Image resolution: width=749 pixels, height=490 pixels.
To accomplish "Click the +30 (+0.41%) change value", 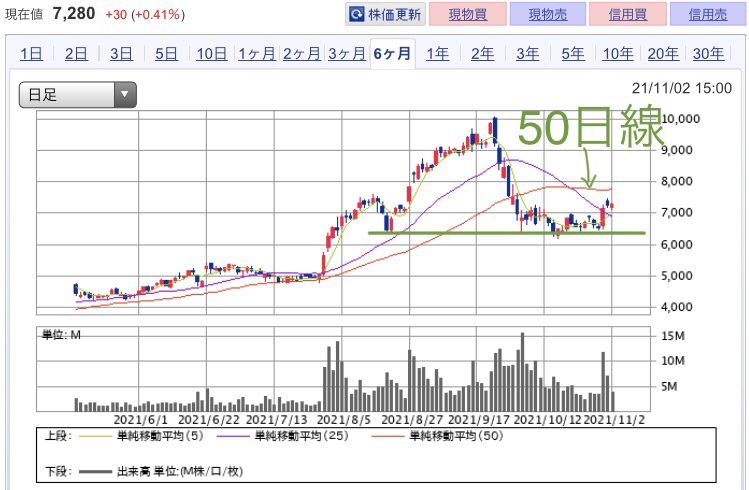I will (x=145, y=15).
